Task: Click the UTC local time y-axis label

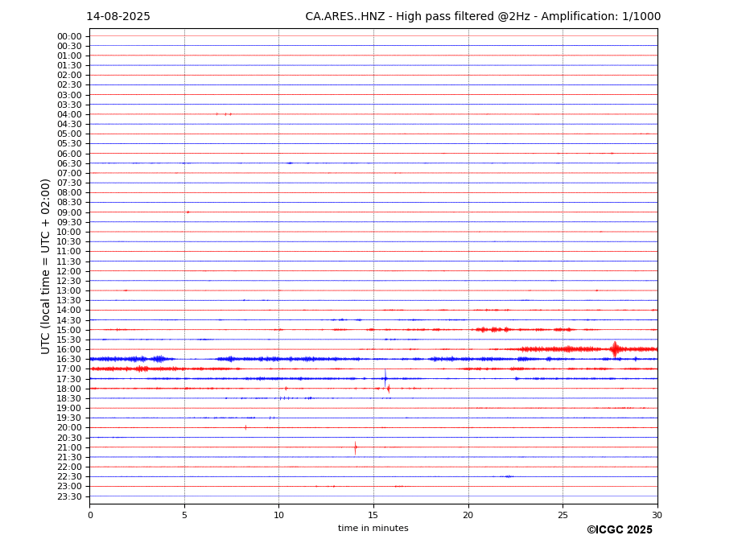Action: pyautogui.click(x=45, y=266)
